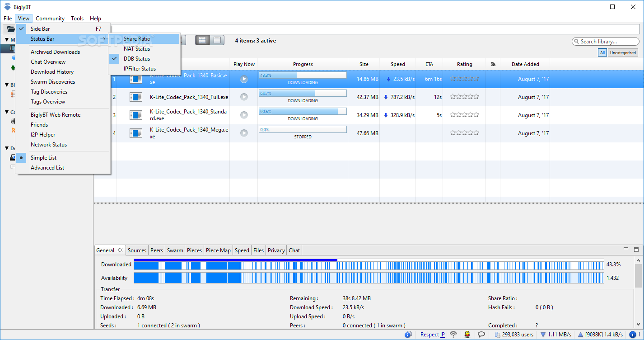Open Network Status from the View menu
644x340 pixels.
(x=63, y=145)
